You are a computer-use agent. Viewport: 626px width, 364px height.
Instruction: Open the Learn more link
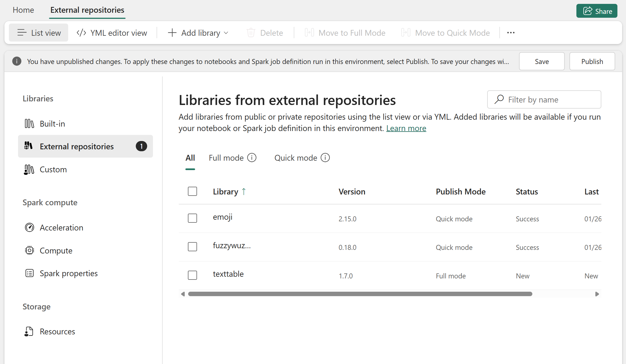click(x=406, y=128)
